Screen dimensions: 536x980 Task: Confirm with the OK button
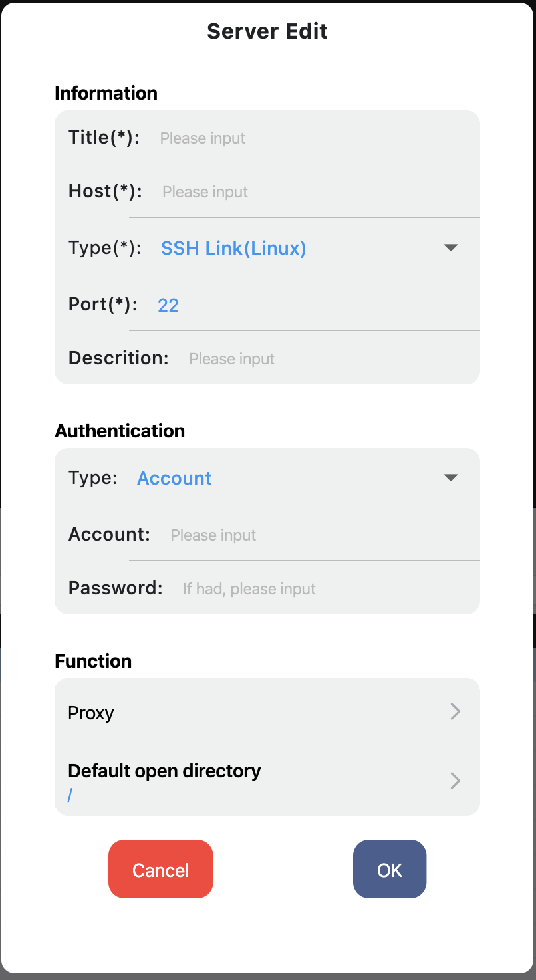[390, 870]
